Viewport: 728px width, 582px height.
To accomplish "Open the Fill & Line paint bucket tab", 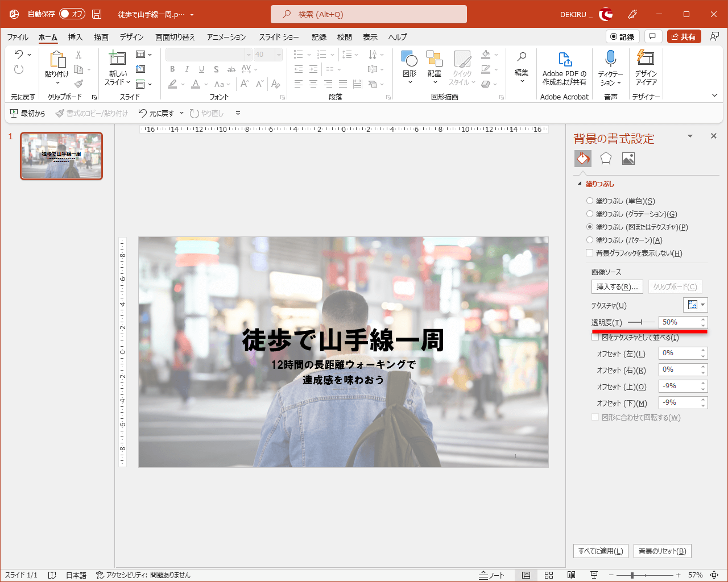I will (583, 159).
